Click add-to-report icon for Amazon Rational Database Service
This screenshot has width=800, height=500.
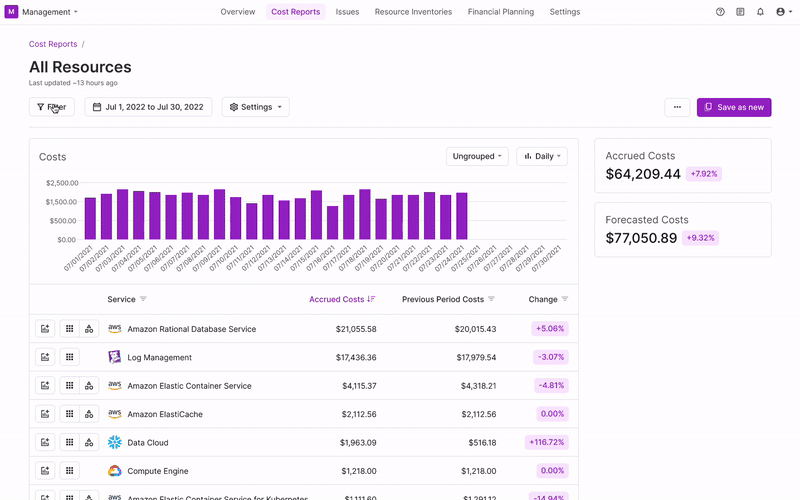pyautogui.click(x=44, y=329)
